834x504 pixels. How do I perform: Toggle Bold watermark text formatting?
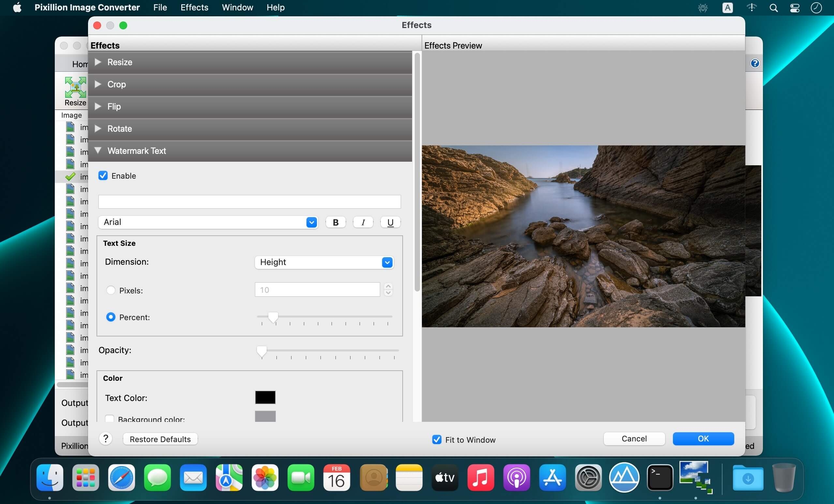335,222
